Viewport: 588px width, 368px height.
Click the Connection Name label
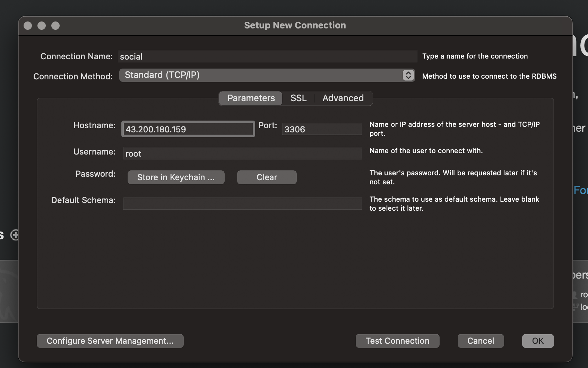point(77,56)
